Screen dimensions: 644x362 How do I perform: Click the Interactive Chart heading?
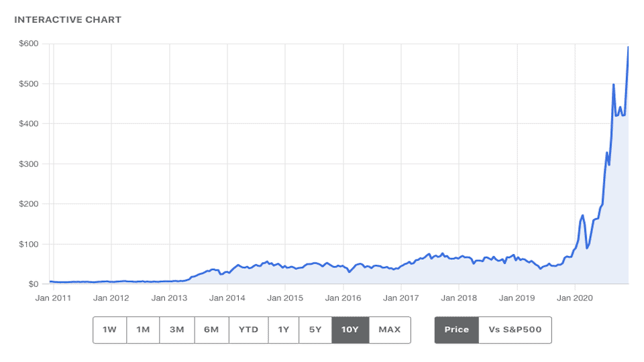point(68,19)
